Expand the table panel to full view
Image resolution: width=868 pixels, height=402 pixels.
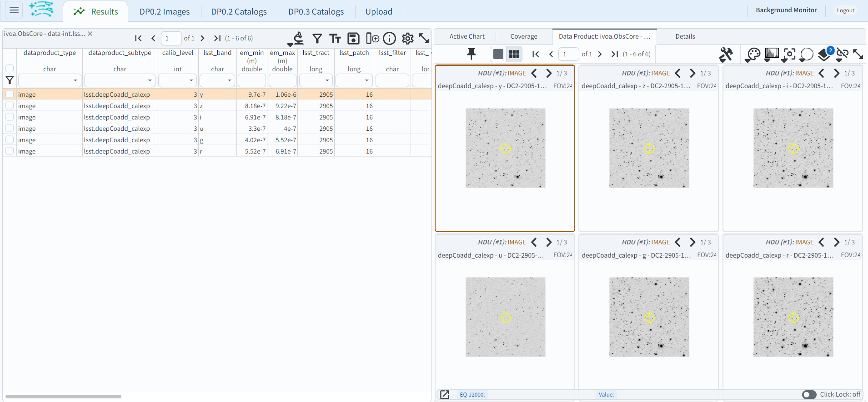424,39
